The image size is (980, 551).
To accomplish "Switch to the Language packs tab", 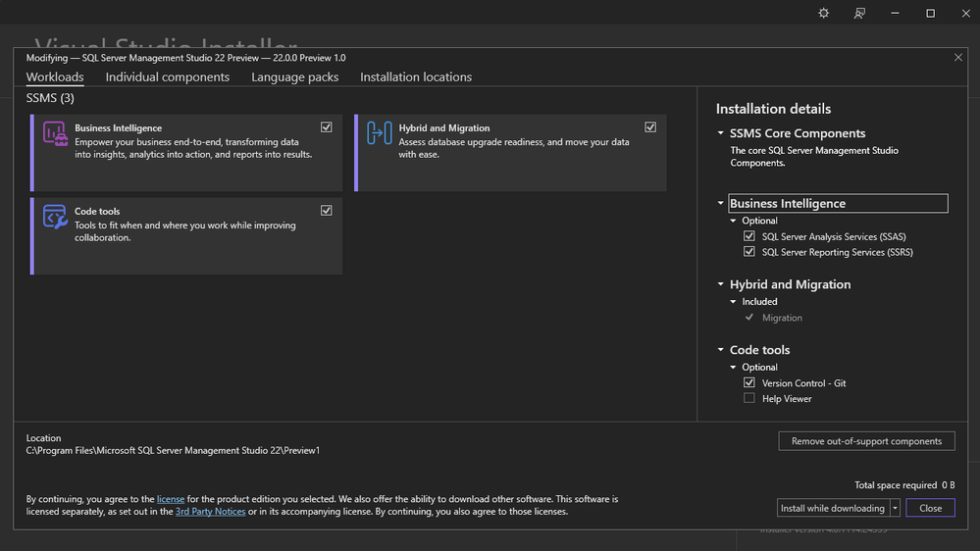I will [x=295, y=76].
